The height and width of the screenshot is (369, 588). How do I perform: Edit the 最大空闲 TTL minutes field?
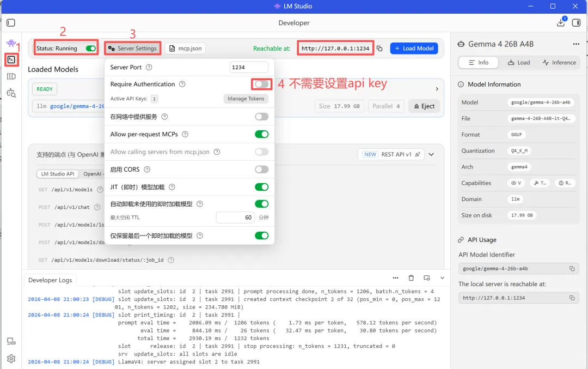tap(235, 217)
